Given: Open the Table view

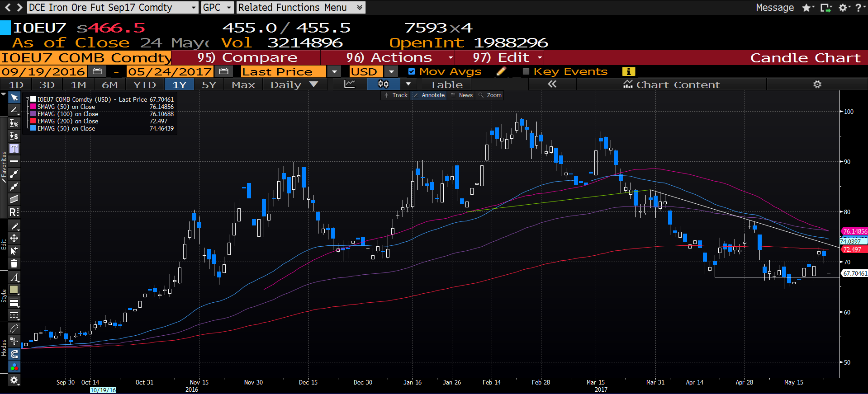Looking at the screenshot, I should tap(446, 84).
